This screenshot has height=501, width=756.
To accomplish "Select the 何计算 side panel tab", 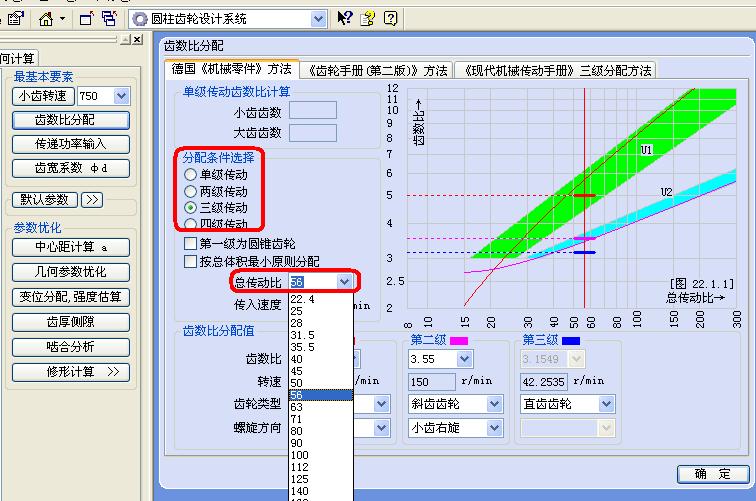I will [x=18, y=59].
